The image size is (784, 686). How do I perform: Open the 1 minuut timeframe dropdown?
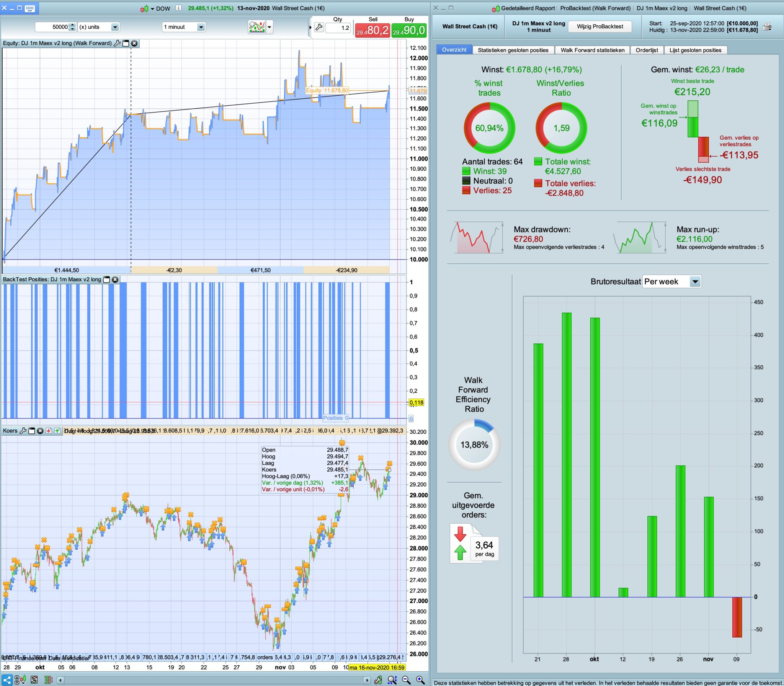pos(201,27)
